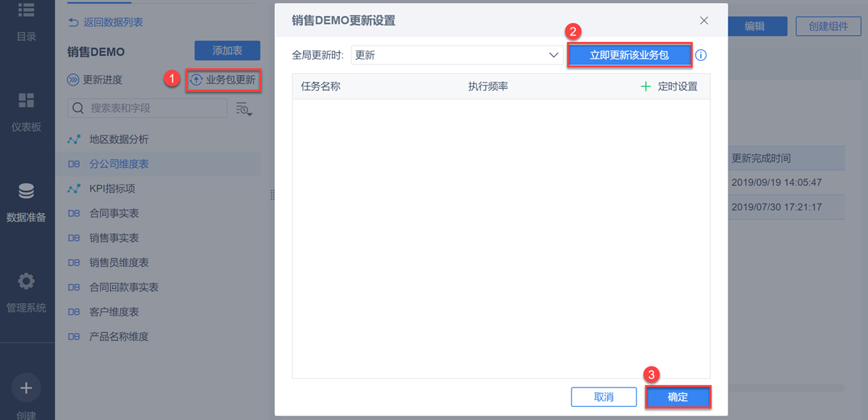Click the 业务包更新 label
Viewport: 868px width, 420px height.
click(x=231, y=80)
